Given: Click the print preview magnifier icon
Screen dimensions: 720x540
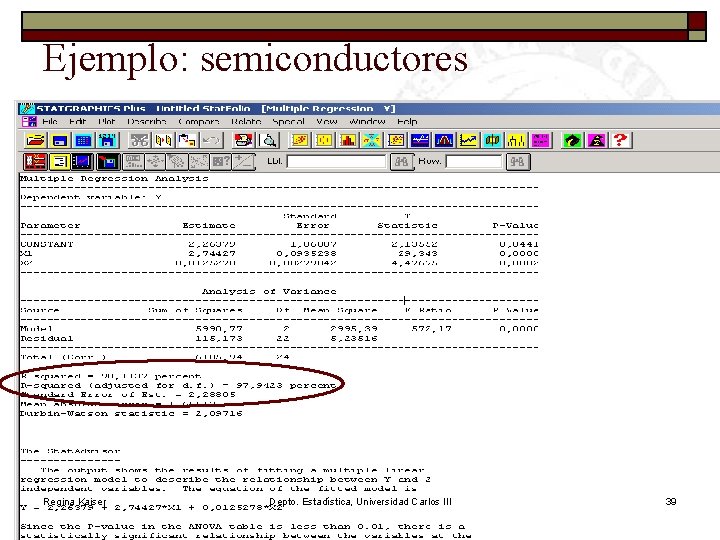Looking at the screenshot, I should [x=269, y=140].
